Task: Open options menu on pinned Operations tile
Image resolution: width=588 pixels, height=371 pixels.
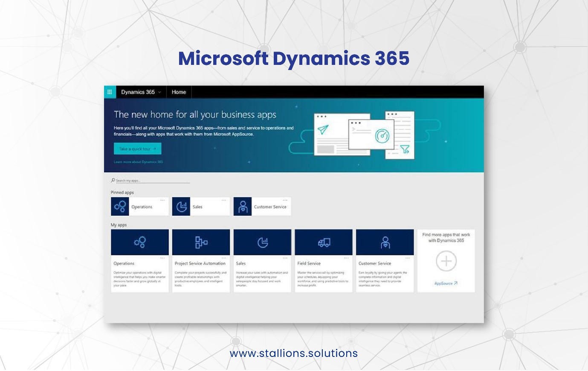Action: click(x=162, y=200)
